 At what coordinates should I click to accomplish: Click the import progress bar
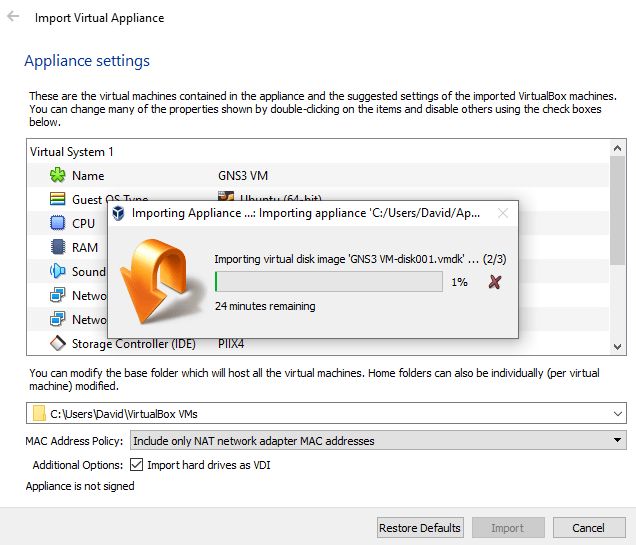click(x=329, y=281)
